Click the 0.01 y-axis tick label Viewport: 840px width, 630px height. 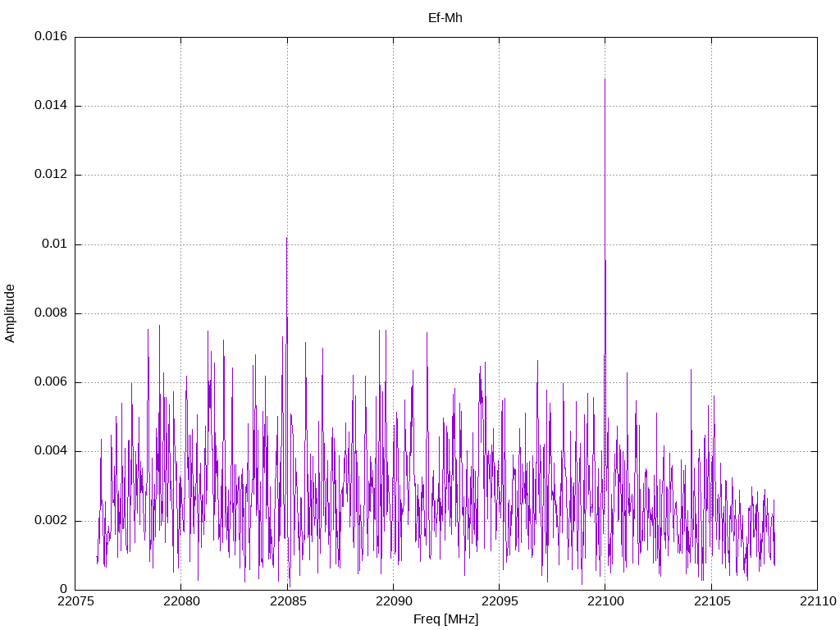click(56, 244)
